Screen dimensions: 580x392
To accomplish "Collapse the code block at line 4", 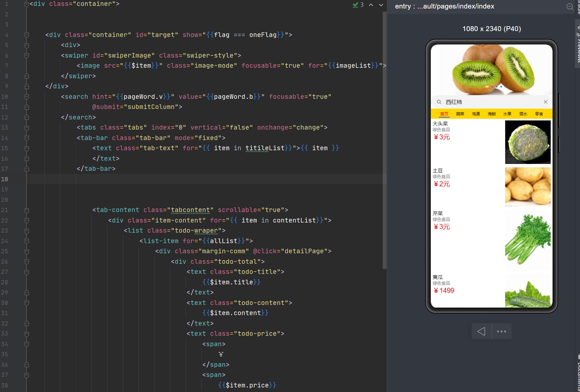I will 27,35.
